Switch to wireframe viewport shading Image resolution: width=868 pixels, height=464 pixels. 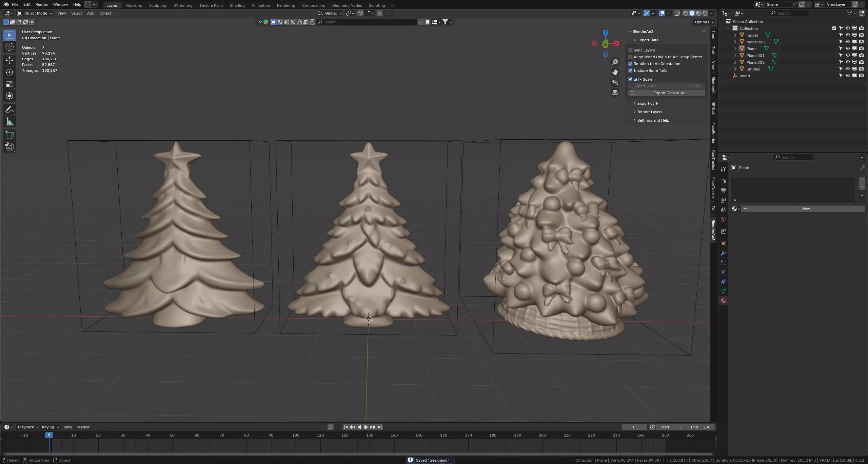[686, 13]
